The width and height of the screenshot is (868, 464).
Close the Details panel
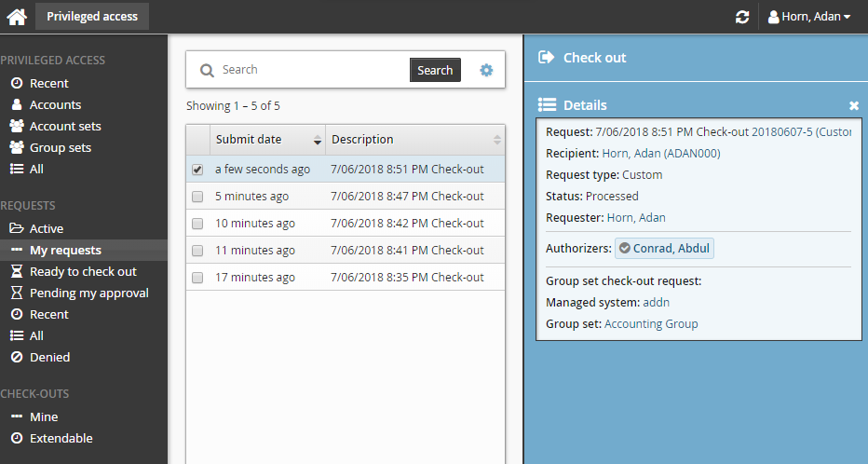click(x=853, y=106)
